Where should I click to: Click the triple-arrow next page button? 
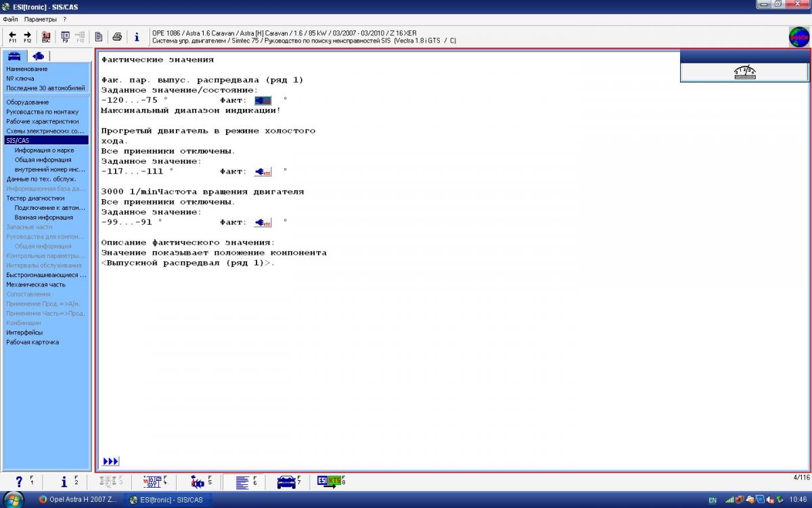coord(111,461)
